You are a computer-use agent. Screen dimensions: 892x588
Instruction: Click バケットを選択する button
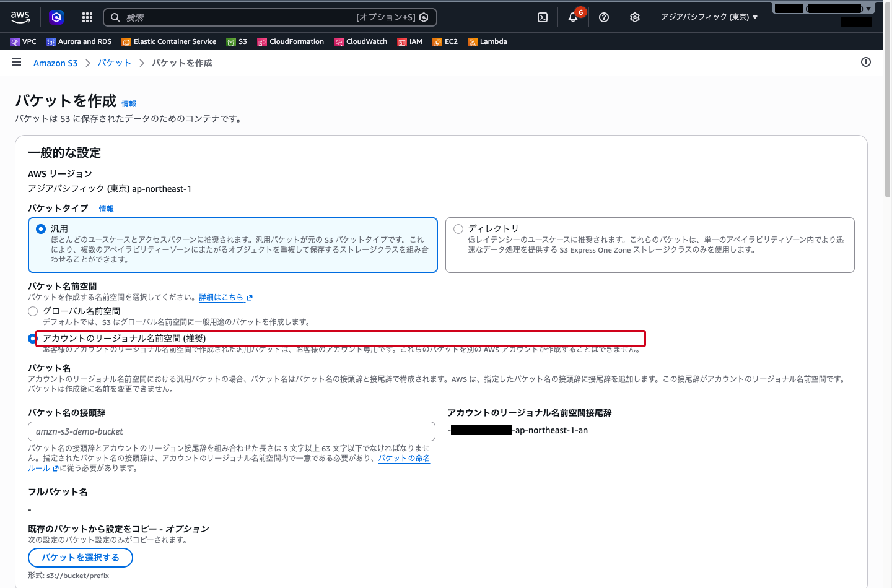[x=81, y=558]
